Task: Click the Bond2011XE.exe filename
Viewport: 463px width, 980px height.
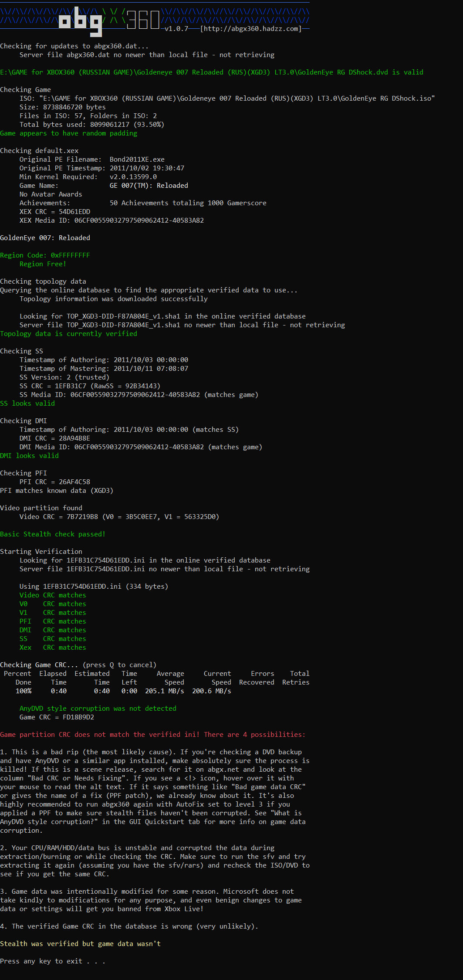Action: click(137, 159)
